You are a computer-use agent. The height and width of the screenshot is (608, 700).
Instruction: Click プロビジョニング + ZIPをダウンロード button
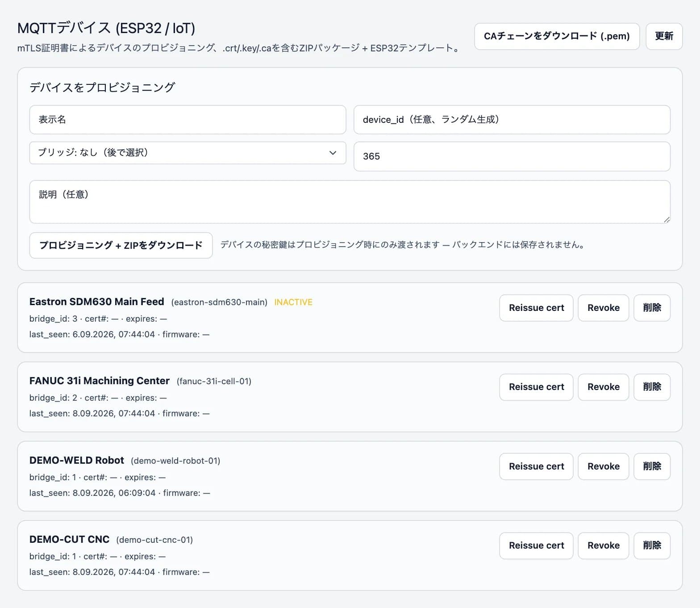click(x=121, y=245)
